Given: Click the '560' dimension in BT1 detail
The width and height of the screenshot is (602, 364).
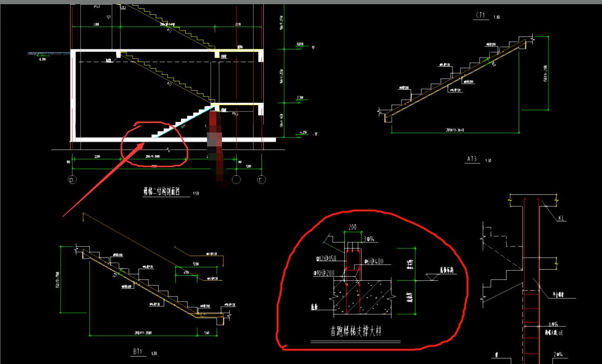Looking at the screenshot, I should (206, 333).
